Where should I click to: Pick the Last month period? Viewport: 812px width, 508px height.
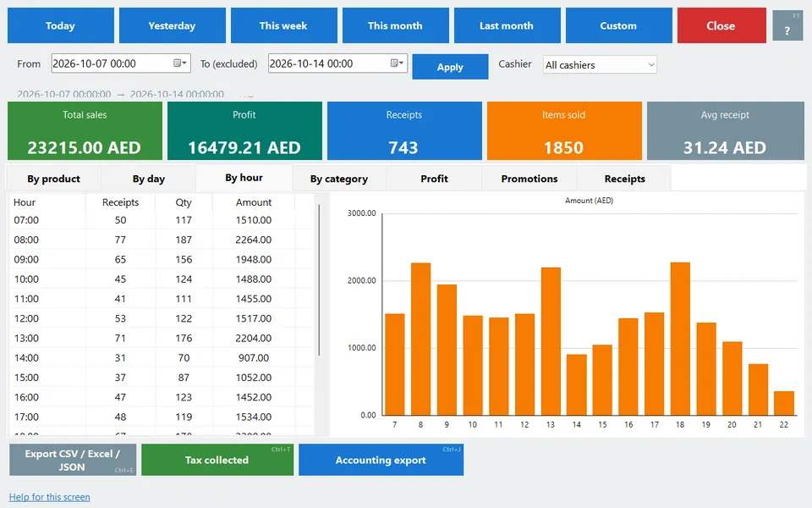[507, 25]
